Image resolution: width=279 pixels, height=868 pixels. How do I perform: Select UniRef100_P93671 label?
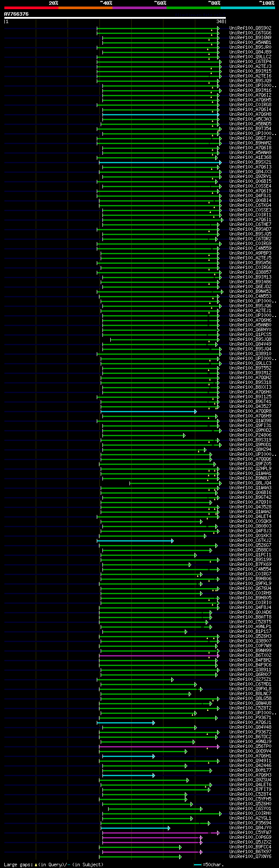[x=250, y=717]
